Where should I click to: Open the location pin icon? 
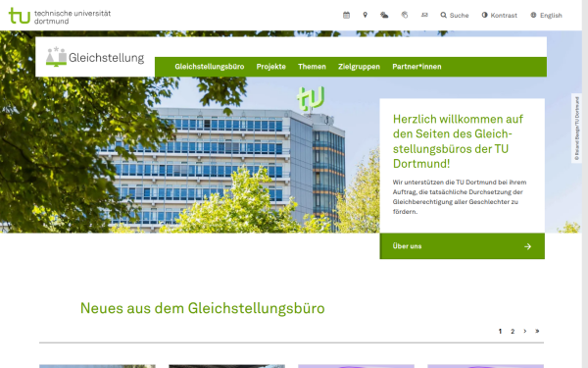coord(365,15)
